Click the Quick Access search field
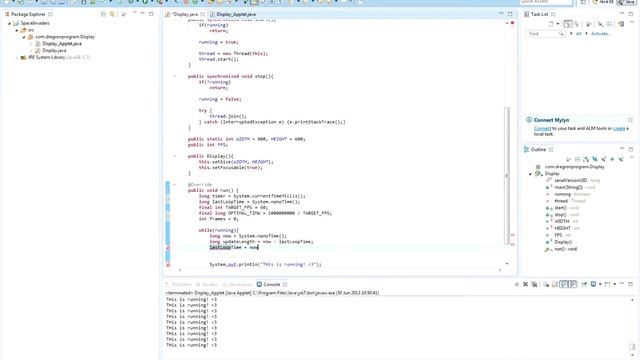This screenshot has width=640, height=360. pos(546,2)
